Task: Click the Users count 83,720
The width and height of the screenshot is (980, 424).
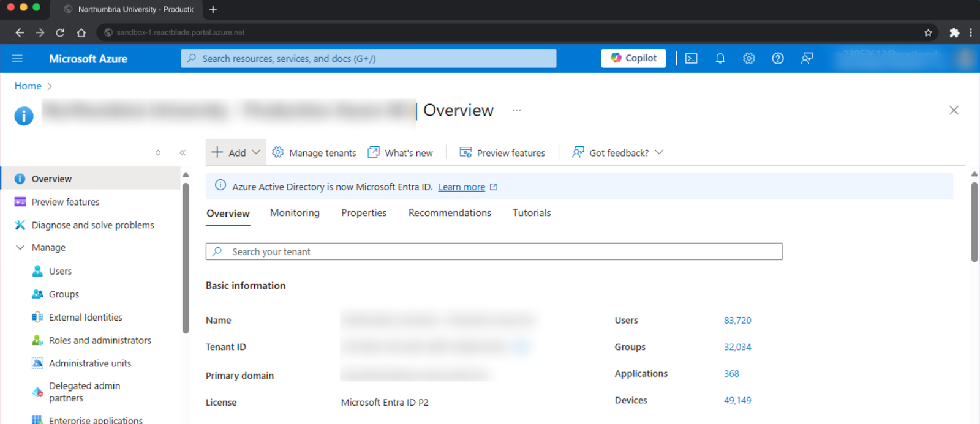Action: pos(737,321)
